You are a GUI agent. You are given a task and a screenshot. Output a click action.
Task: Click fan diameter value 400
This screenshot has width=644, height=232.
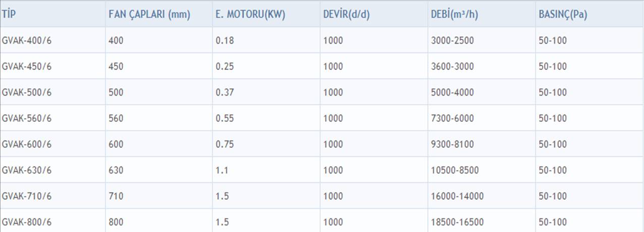click(116, 40)
